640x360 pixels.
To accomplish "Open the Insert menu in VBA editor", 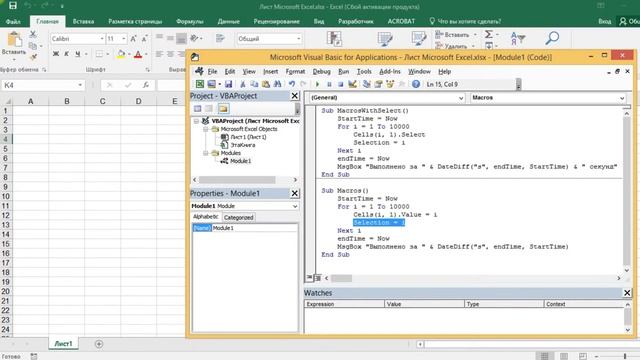I will (x=270, y=71).
